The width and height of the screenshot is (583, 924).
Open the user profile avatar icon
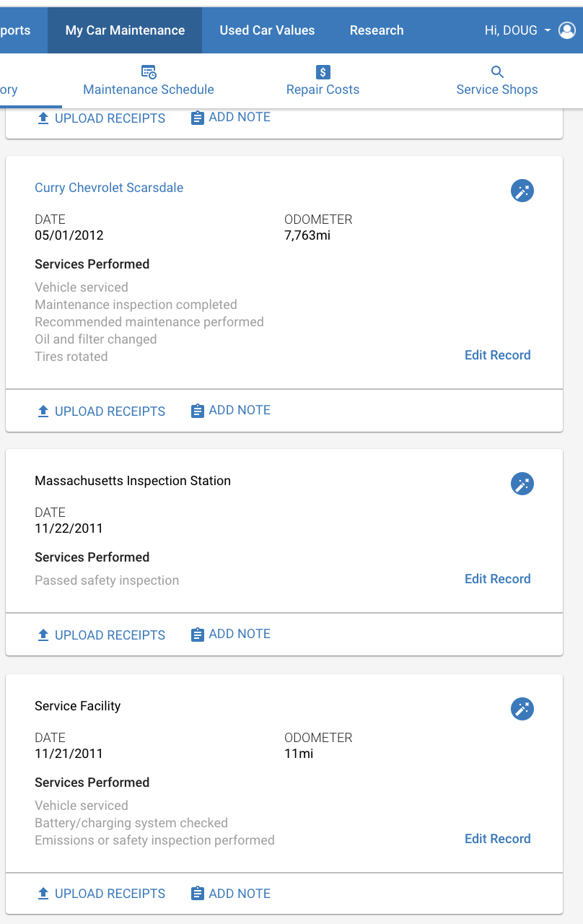567,30
